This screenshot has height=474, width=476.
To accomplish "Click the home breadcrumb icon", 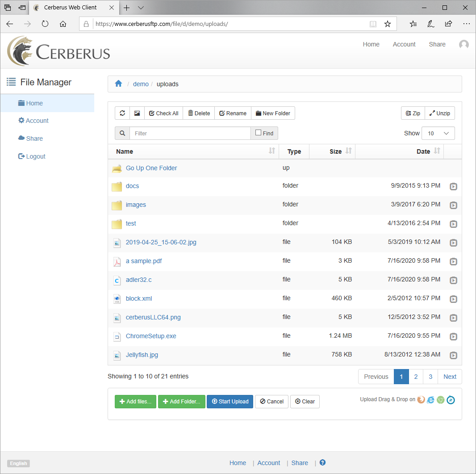I will pos(118,84).
